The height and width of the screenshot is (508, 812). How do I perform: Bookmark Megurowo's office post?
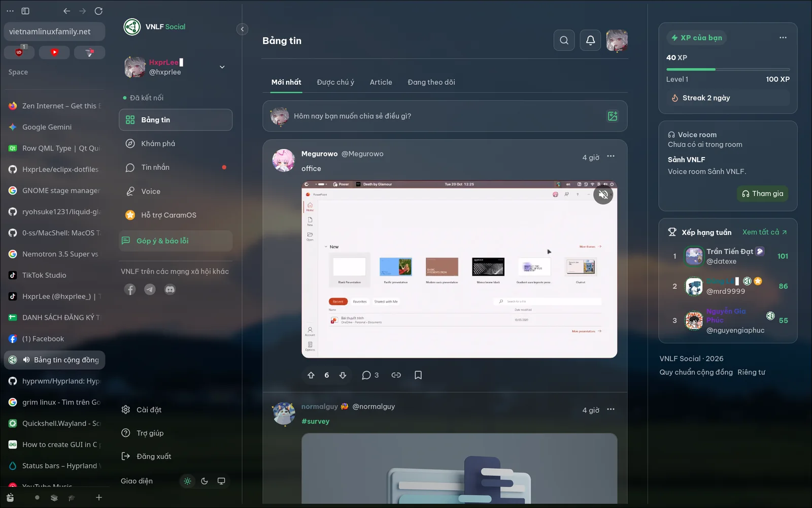pyautogui.click(x=418, y=375)
